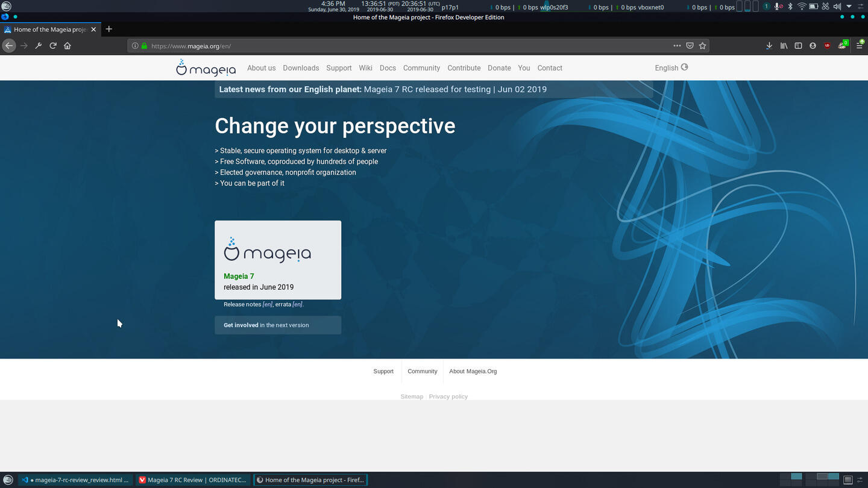Open the footer Community link

click(x=422, y=371)
